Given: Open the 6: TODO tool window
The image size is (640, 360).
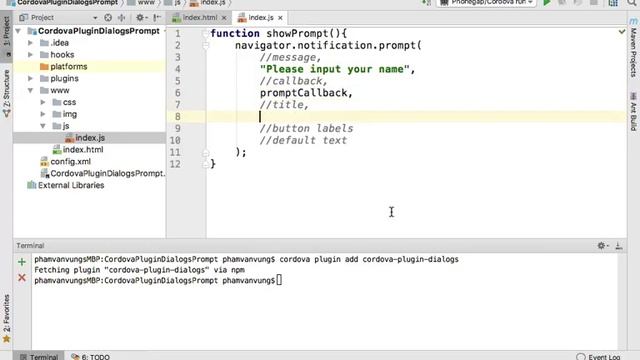Looking at the screenshot, I should point(91,356).
